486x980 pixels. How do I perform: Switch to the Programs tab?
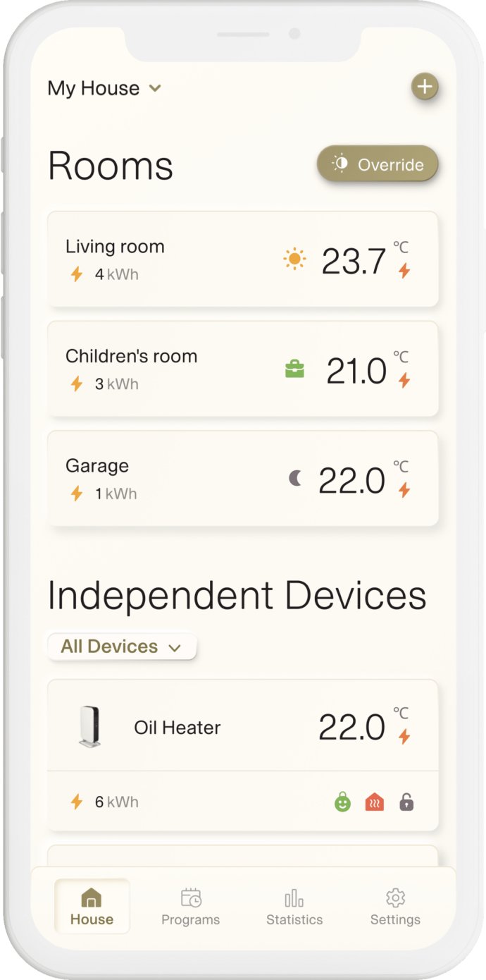pyautogui.click(x=190, y=907)
